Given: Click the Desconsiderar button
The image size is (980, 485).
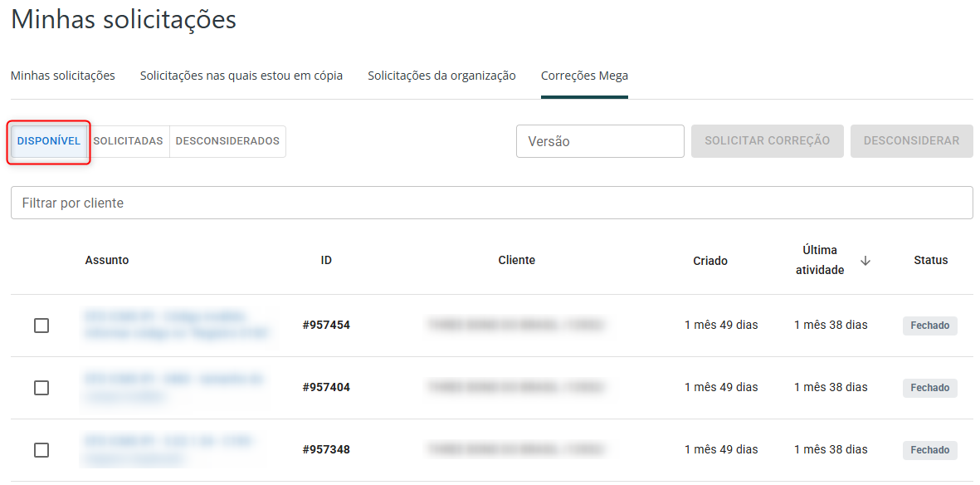Looking at the screenshot, I should pyautogui.click(x=911, y=141).
